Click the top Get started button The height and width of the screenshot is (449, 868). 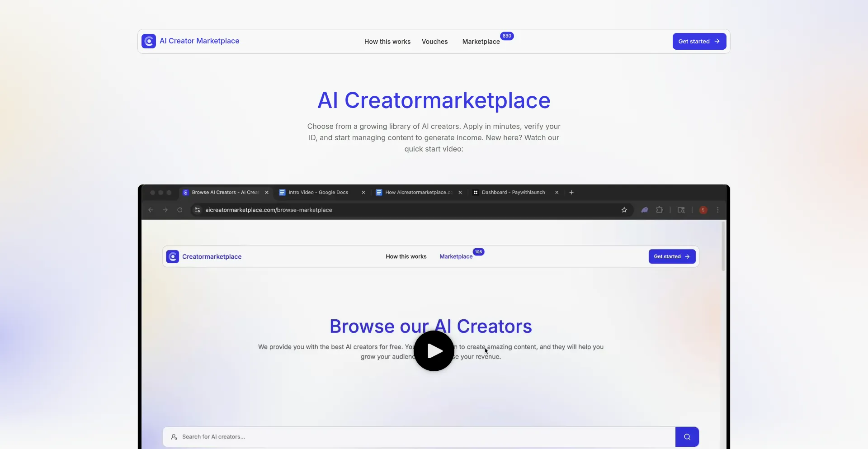pyautogui.click(x=699, y=41)
